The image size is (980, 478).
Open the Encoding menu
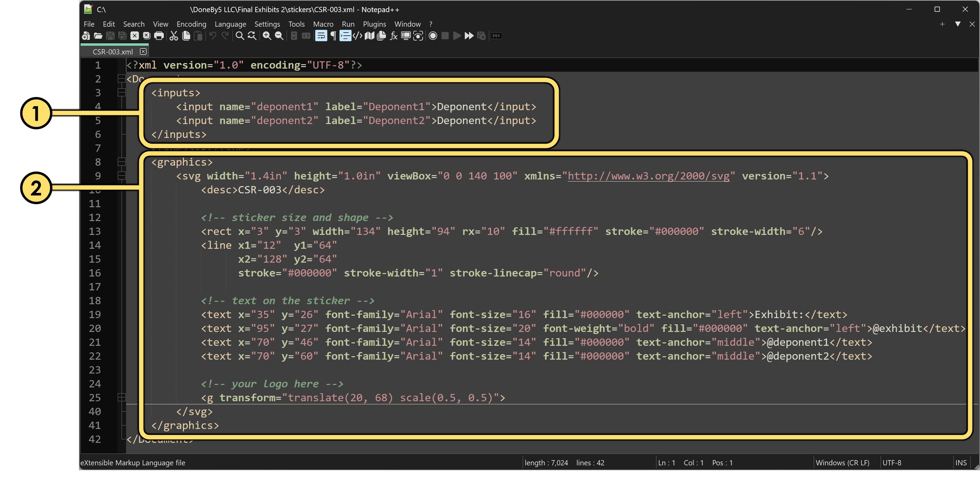tap(191, 24)
